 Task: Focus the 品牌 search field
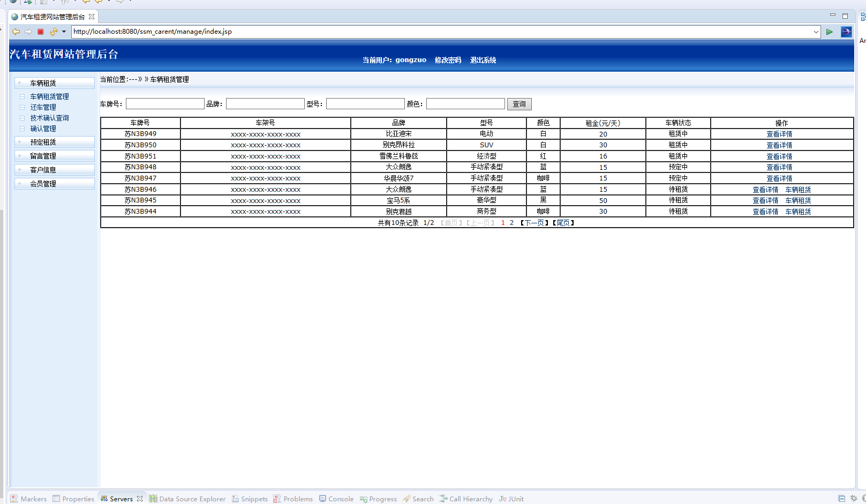pyautogui.click(x=265, y=104)
